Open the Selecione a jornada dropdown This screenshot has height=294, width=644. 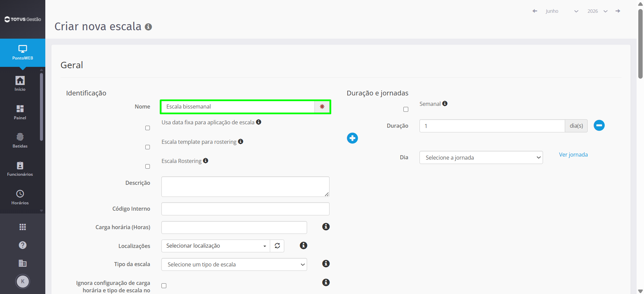[x=481, y=158]
